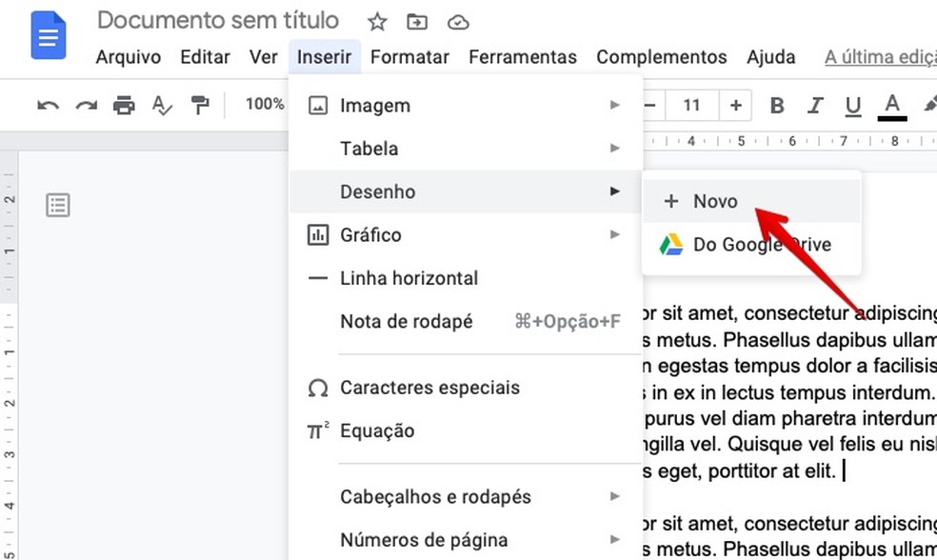Open the text color picker
This screenshot has width=937, height=560.
pos(892,106)
